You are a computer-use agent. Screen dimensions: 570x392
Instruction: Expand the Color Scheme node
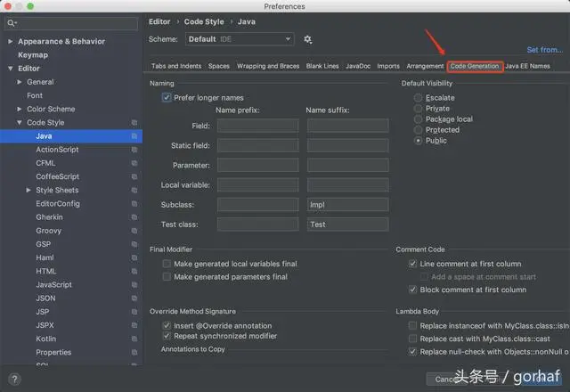pos(20,109)
